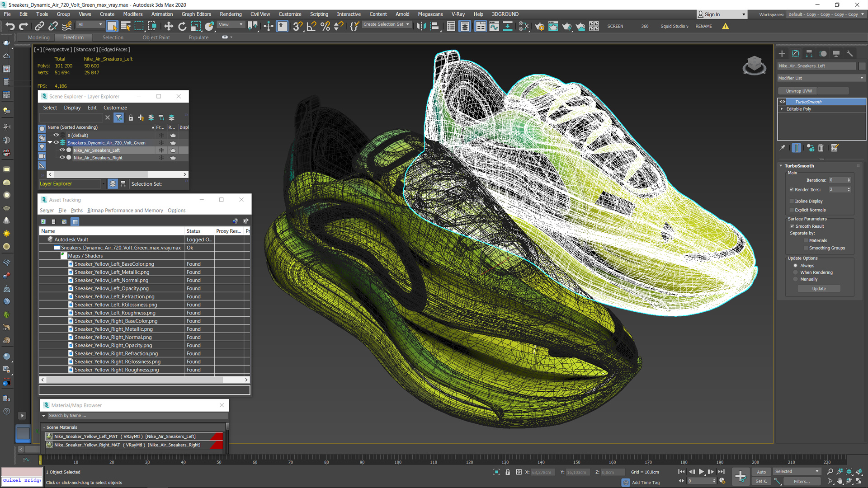
Task: Open the Create command panel tab
Action: 782,53
